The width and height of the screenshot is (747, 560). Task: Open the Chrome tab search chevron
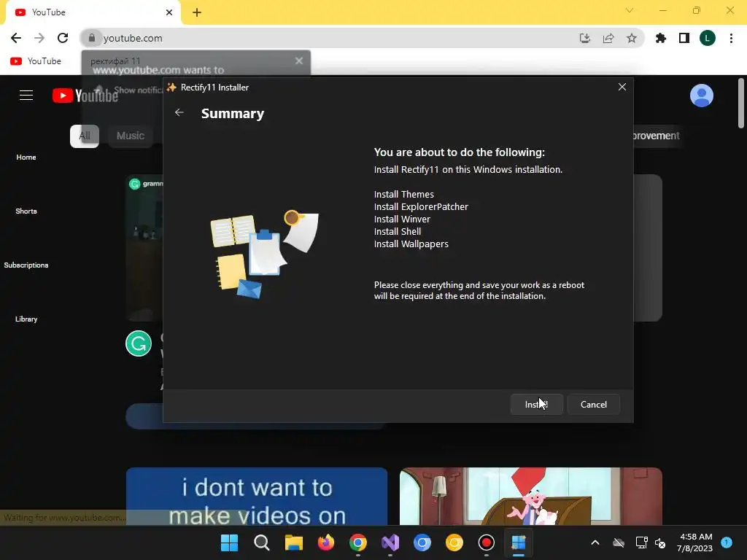click(x=630, y=10)
